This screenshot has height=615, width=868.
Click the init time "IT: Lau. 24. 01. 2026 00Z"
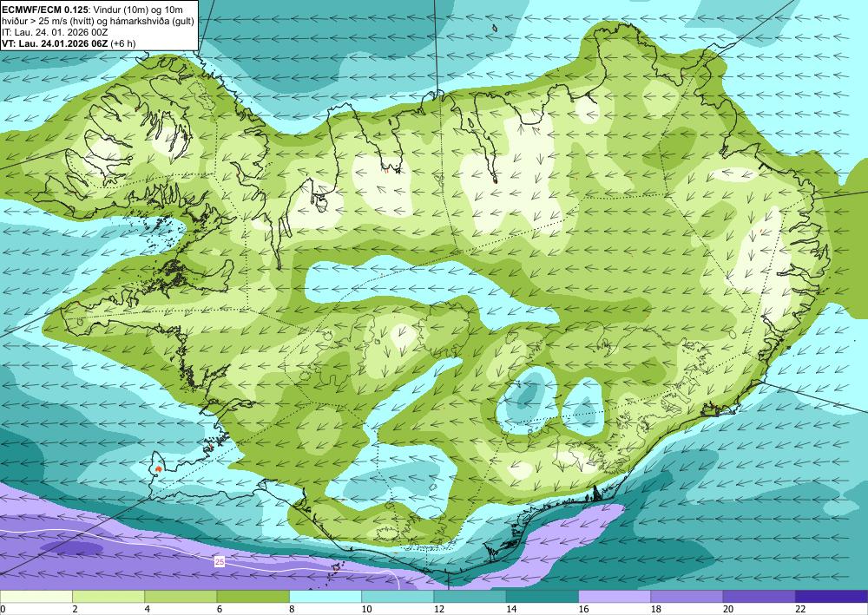click(x=55, y=32)
